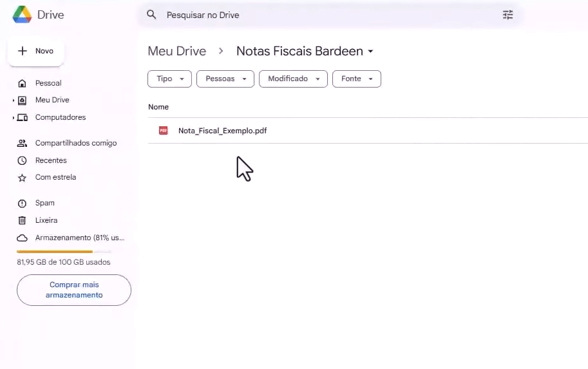Open Com estrela section

coord(55,177)
